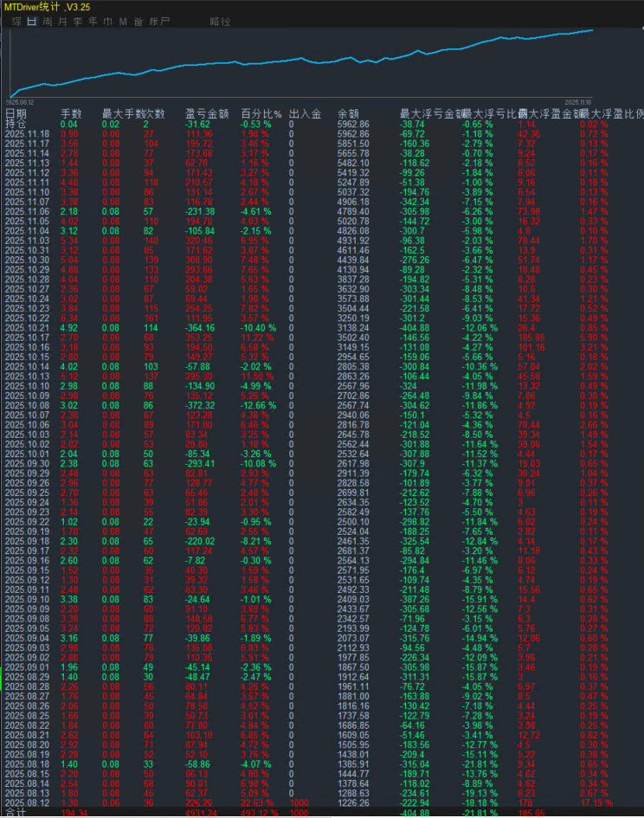The height and width of the screenshot is (818, 644).
Task: Click the balance value 2500.10
Action: [353, 522]
